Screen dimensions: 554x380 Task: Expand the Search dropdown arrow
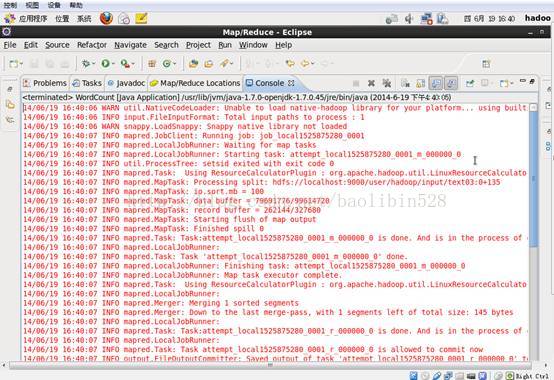[x=232, y=64]
